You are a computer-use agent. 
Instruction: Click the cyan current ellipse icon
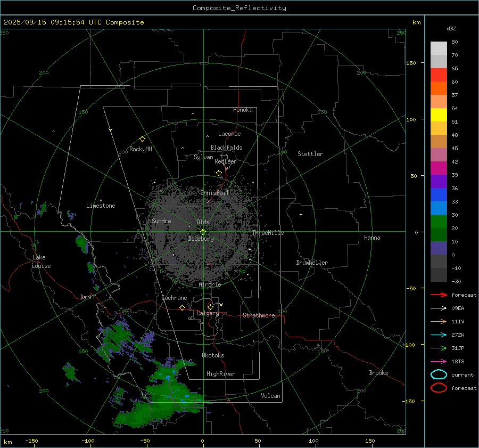click(x=439, y=374)
